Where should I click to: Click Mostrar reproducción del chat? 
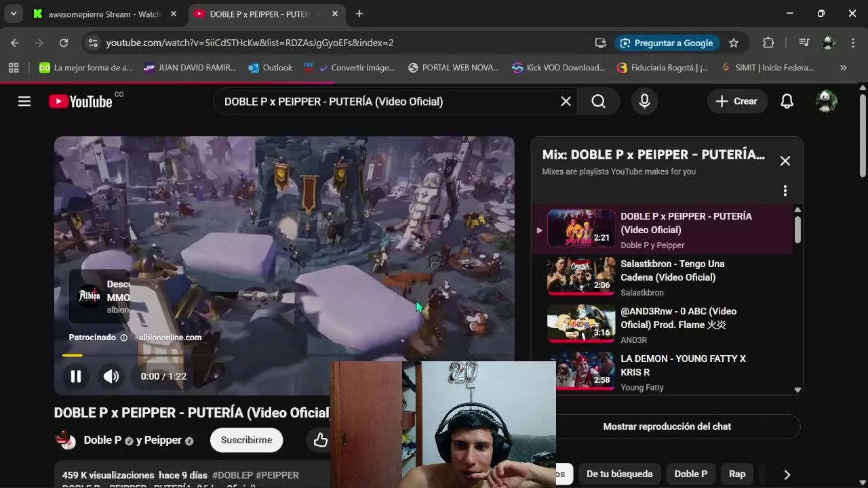667,426
